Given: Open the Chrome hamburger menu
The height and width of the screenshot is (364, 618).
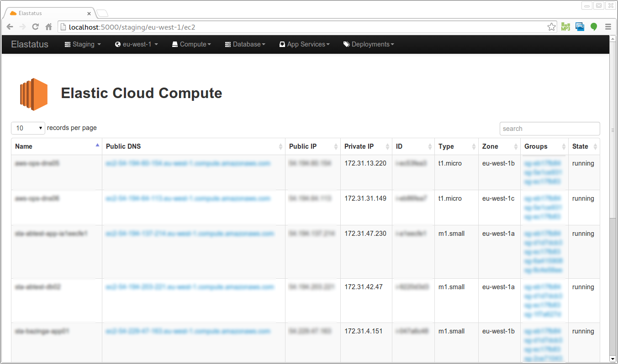Looking at the screenshot, I should [608, 27].
